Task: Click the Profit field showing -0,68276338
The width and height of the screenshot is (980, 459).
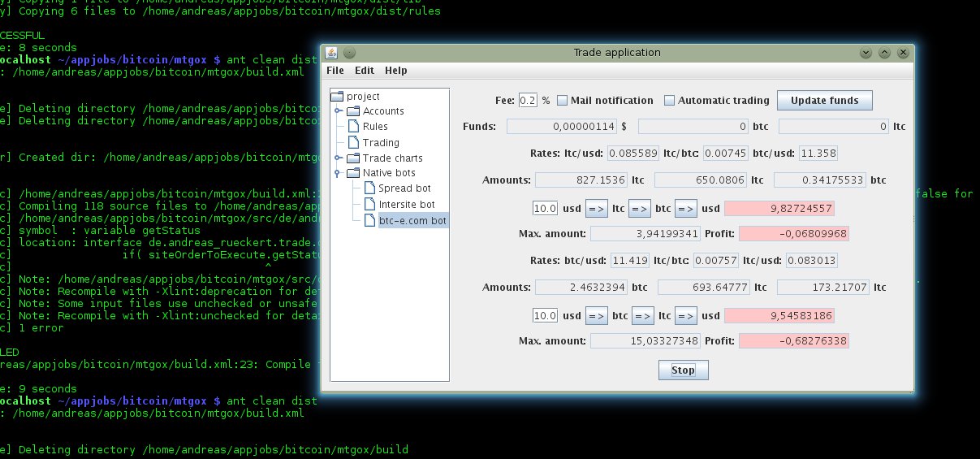Action: (794, 340)
